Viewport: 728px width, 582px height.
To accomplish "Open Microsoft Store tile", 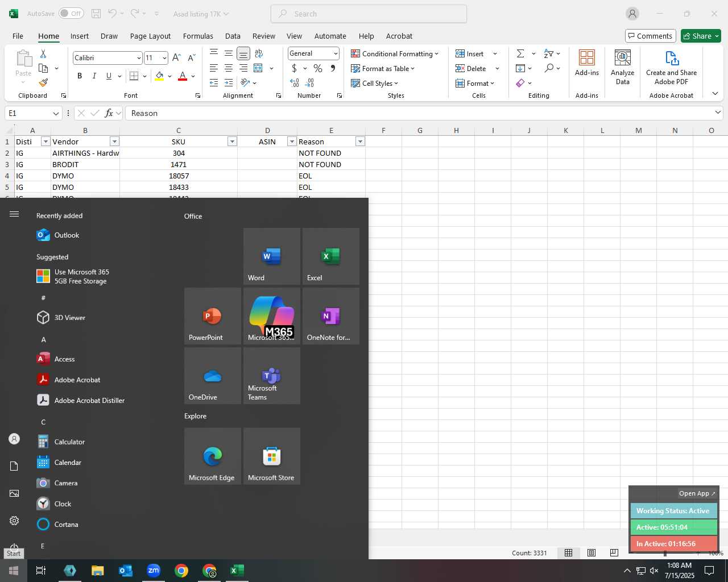I will click(272, 456).
